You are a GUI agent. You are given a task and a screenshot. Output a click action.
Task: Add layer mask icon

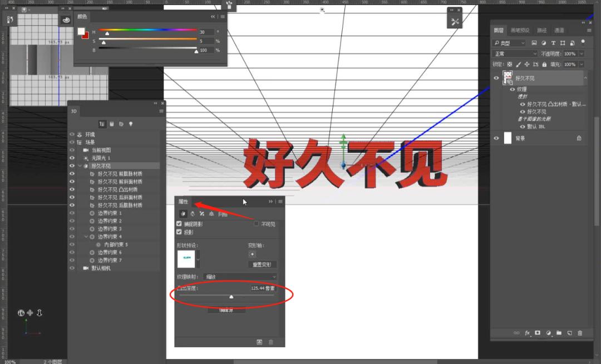(x=538, y=333)
